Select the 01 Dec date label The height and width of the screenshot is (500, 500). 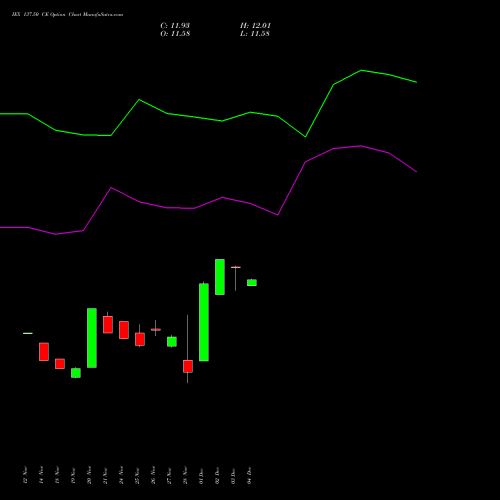201,475
